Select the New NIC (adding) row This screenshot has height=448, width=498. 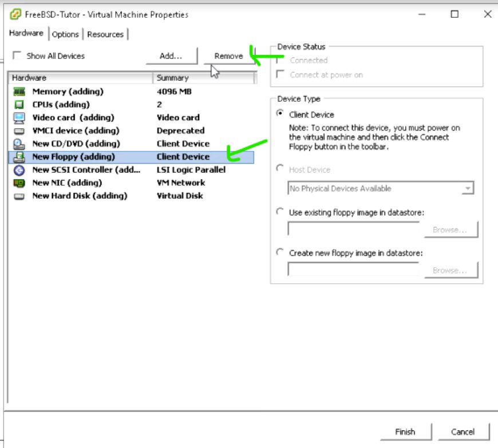[x=131, y=183]
